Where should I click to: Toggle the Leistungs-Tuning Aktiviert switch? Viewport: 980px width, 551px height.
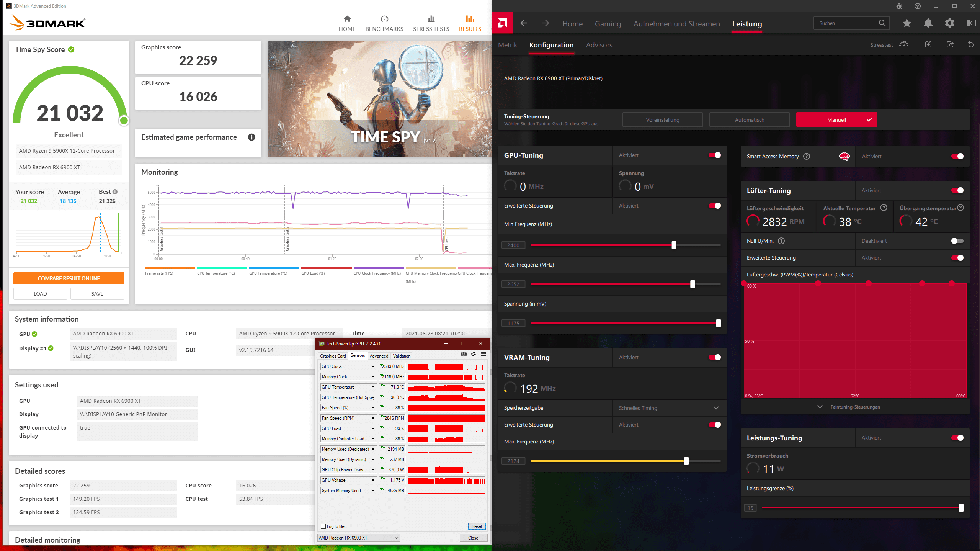[x=957, y=438]
